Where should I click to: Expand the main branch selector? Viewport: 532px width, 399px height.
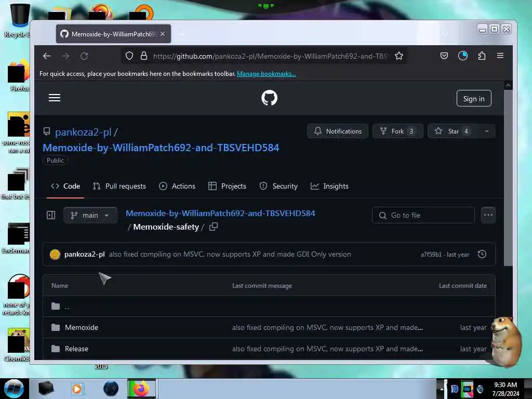click(x=90, y=215)
